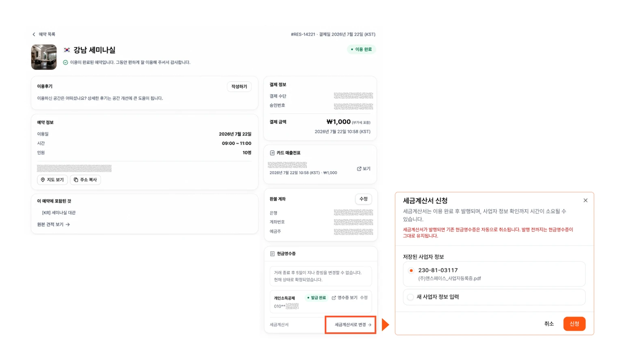Click the 10명 headcount value
The height and width of the screenshot is (364, 619).
coord(247,153)
